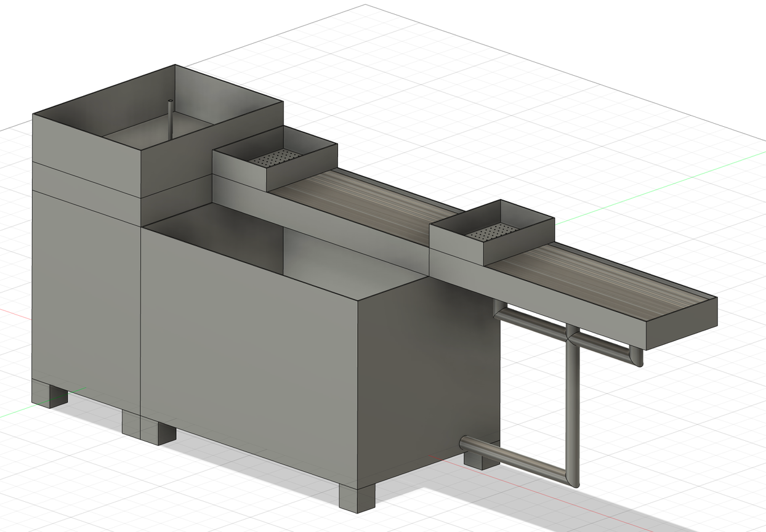Select the short pipe stub at trough end

pyautogui.click(x=636, y=357)
